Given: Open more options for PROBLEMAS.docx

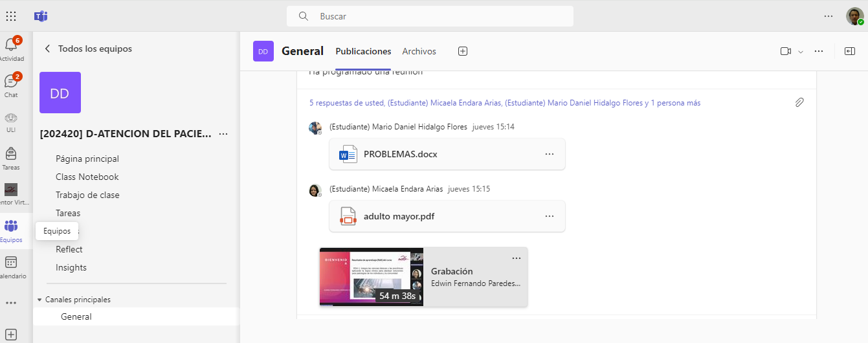Looking at the screenshot, I should (550, 154).
